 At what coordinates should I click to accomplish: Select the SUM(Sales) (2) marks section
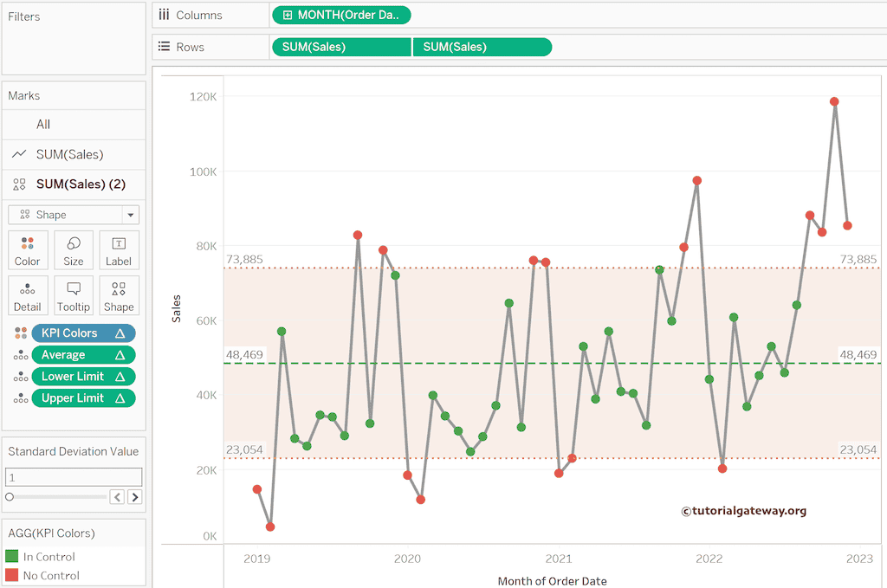[x=81, y=184]
